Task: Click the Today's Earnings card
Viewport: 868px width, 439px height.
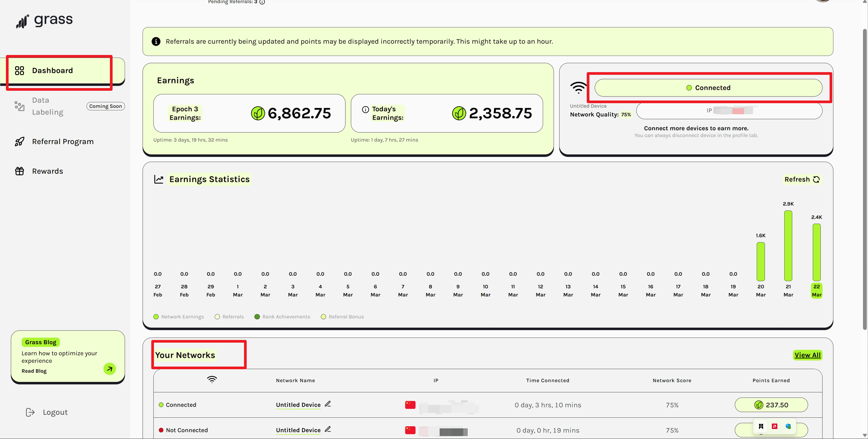Action: (x=447, y=113)
